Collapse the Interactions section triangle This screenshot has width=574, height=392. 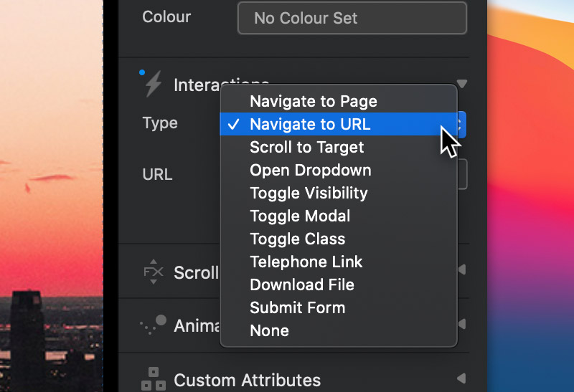point(462,84)
